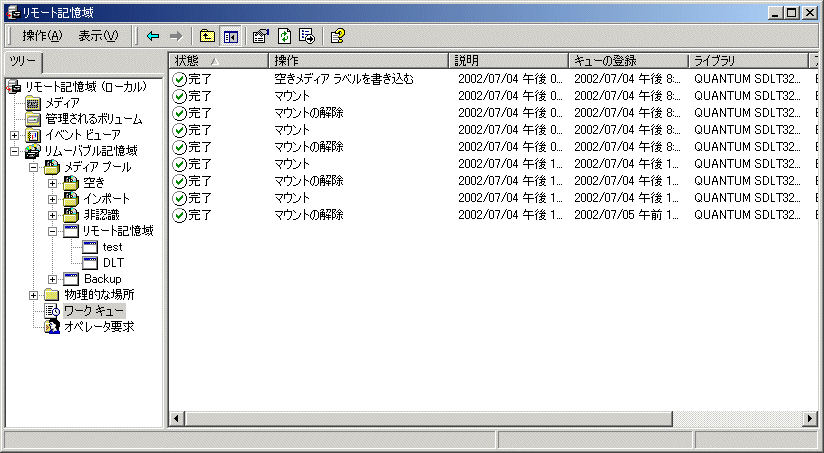Select the インポート media pool icon

pos(71,199)
